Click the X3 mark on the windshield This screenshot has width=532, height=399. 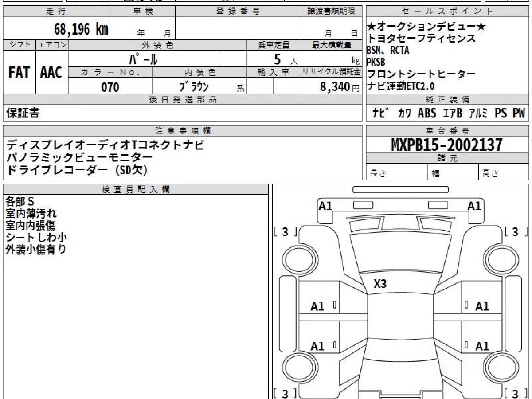pyautogui.click(x=380, y=284)
